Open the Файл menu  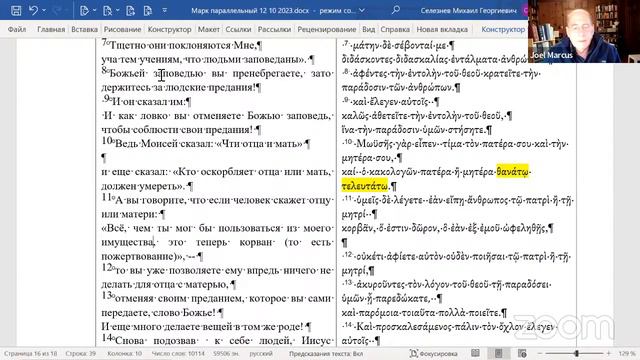(17, 29)
